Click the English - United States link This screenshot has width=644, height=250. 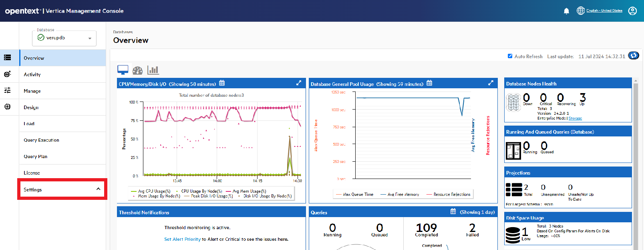pyautogui.click(x=604, y=10)
